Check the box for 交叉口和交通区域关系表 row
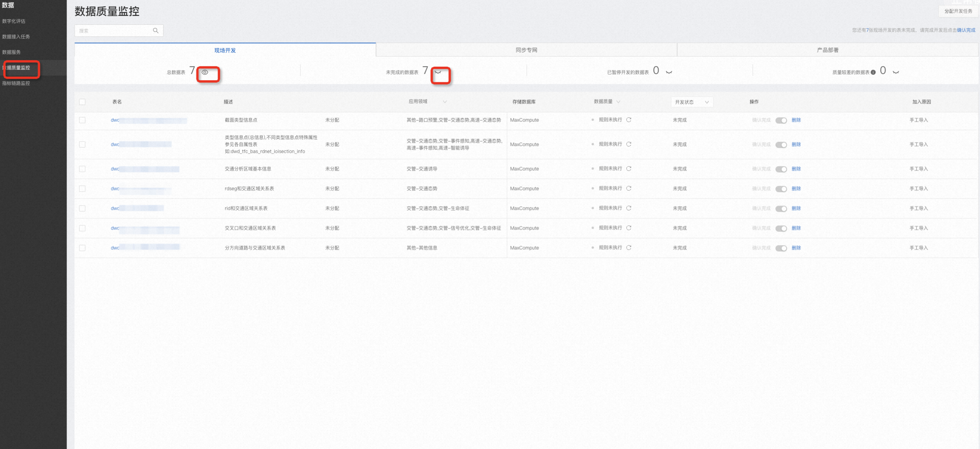 tap(82, 228)
